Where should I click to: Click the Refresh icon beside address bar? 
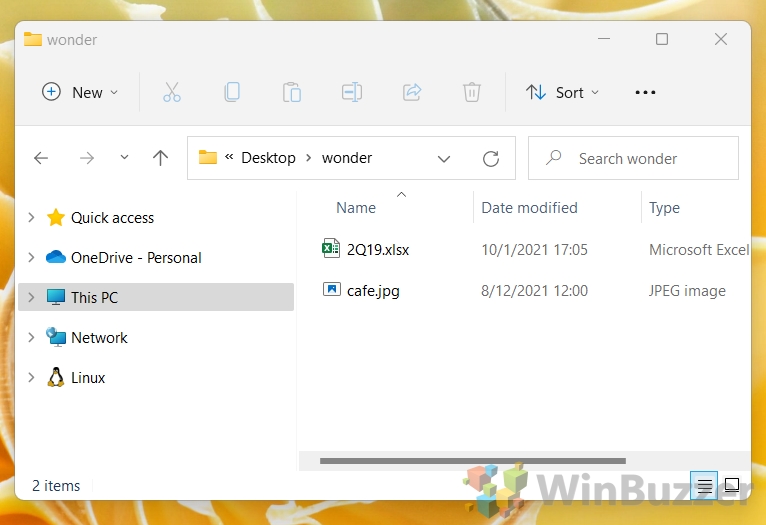[490, 158]
